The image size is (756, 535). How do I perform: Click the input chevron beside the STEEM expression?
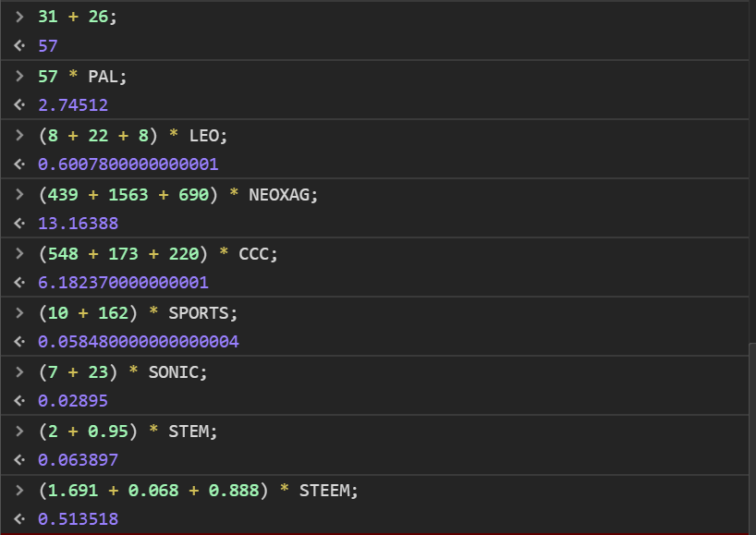19,491
